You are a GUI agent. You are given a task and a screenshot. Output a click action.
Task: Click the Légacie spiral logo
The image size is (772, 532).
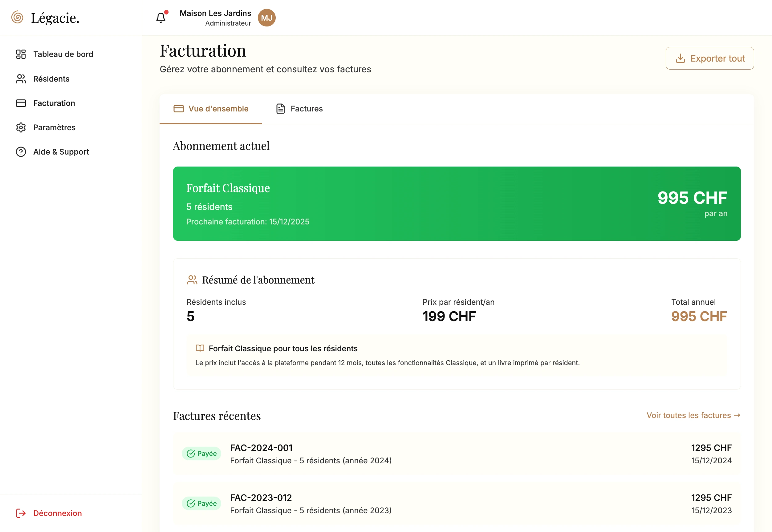[17, 17]
